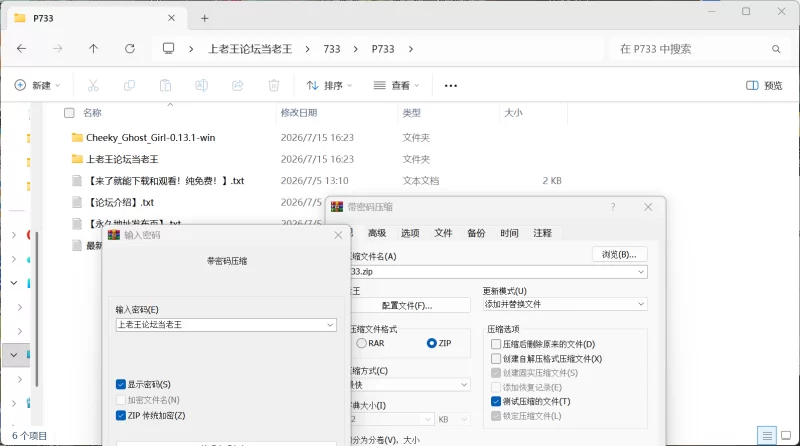Toggle the preview pane button
Image resolution: width=800 pixels, height=446 pixels.
click(x=764, y=85)
